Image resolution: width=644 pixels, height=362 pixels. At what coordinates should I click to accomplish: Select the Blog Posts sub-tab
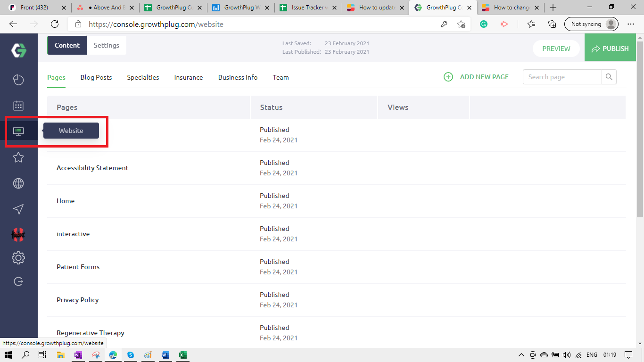pos(96,77)
